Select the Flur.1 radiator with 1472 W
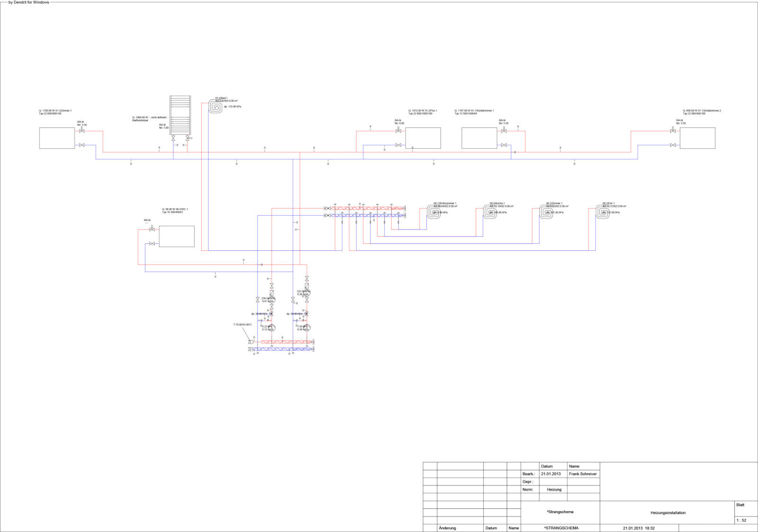Viewport: 758px width, 532px height. tap(423, 138)
